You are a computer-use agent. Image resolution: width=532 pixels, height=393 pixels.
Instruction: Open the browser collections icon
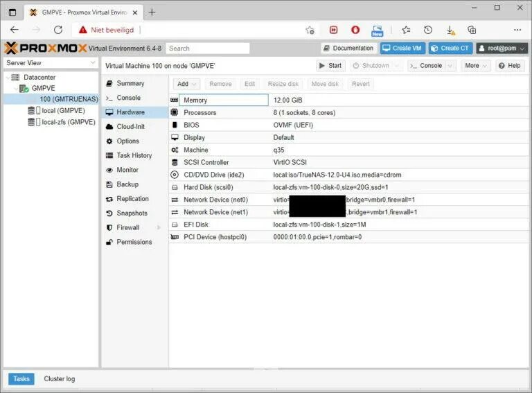[x=472, y=30]
